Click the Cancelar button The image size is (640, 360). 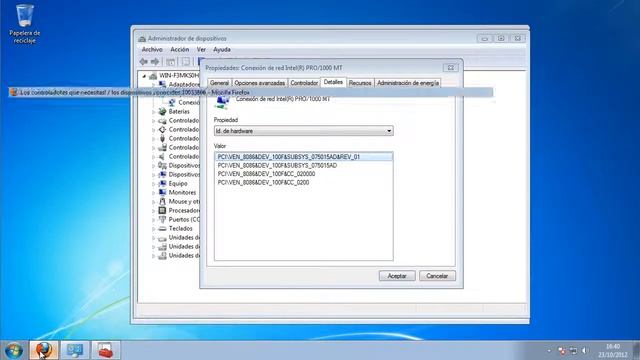437,276
